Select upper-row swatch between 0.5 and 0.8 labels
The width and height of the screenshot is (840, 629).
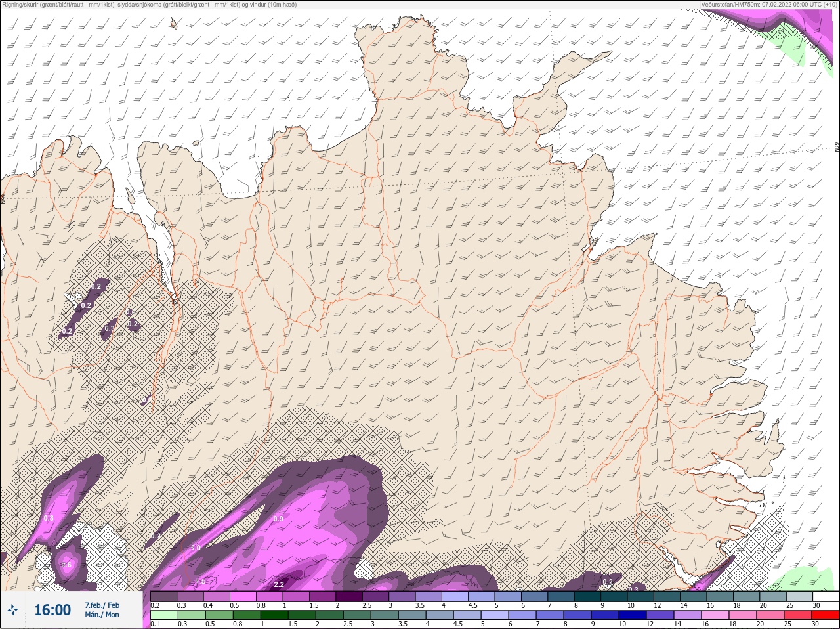click(x=243, y=596)
